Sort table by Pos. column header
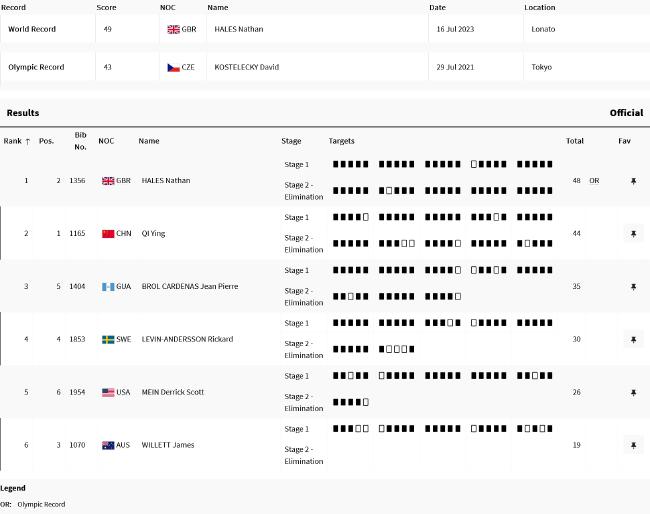The height and width of the screenshot is (514, 650). pos(46,141)
